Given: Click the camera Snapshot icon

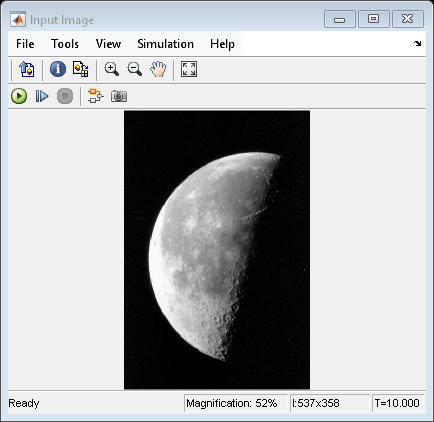Looking at the screenshot, I should point(119,96).
